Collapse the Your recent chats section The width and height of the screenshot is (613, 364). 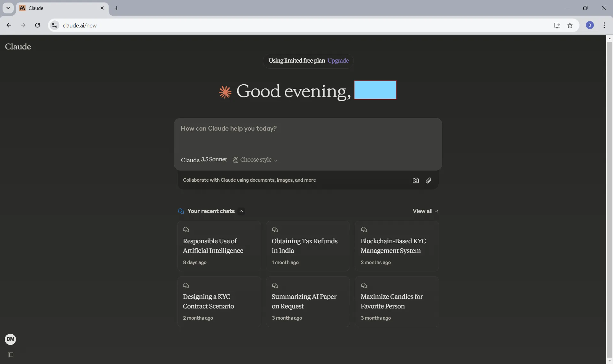click(x=241, y=211)
